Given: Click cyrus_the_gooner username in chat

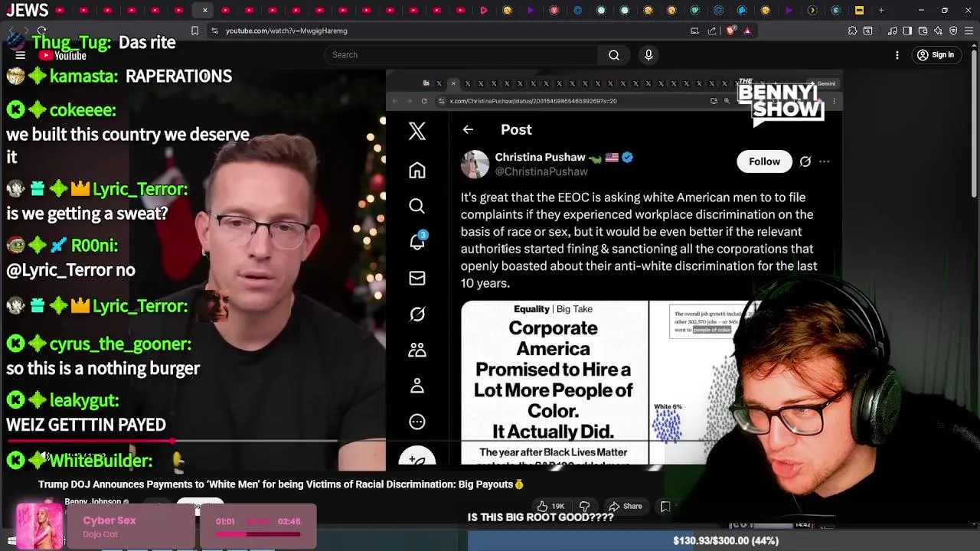Looking at the screenshot, I should (120, 344).
